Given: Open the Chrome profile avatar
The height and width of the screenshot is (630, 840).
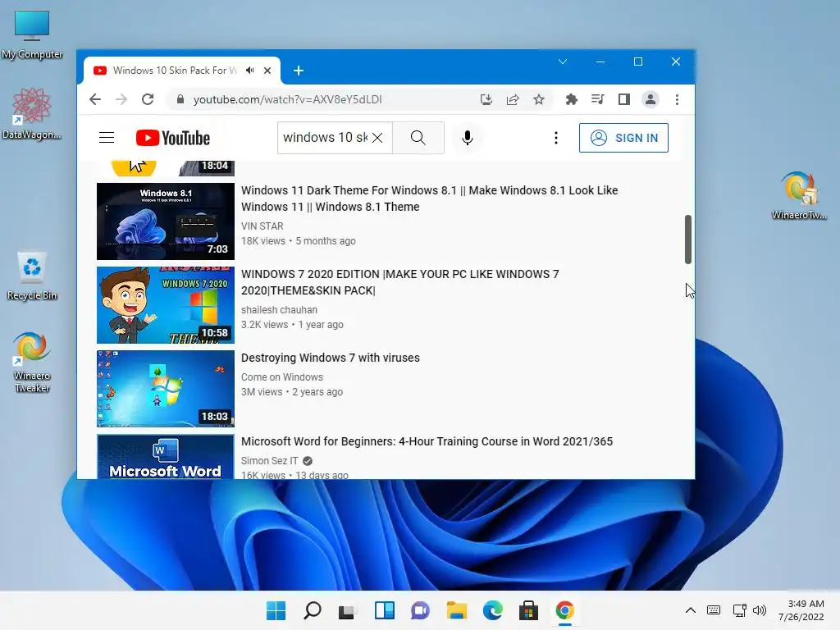Looking at the screenshot, I should pyautogui.click(x=651, y=99).
